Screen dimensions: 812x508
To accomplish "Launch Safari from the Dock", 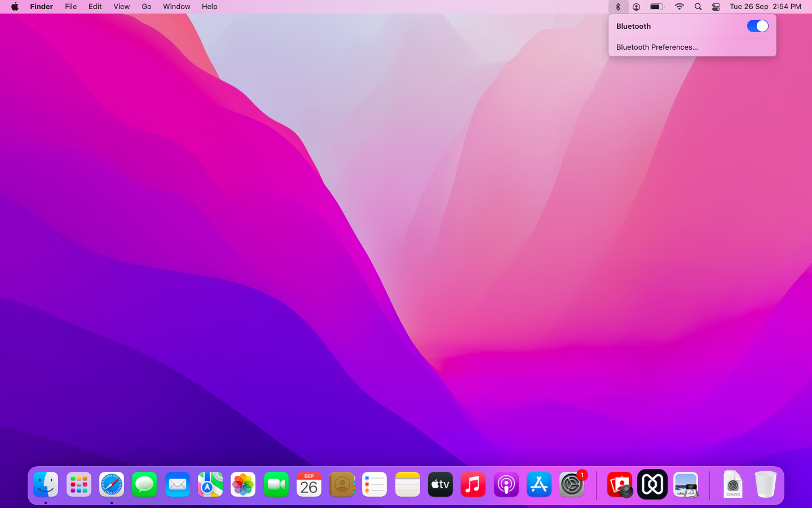I will (x=112, y=485).
